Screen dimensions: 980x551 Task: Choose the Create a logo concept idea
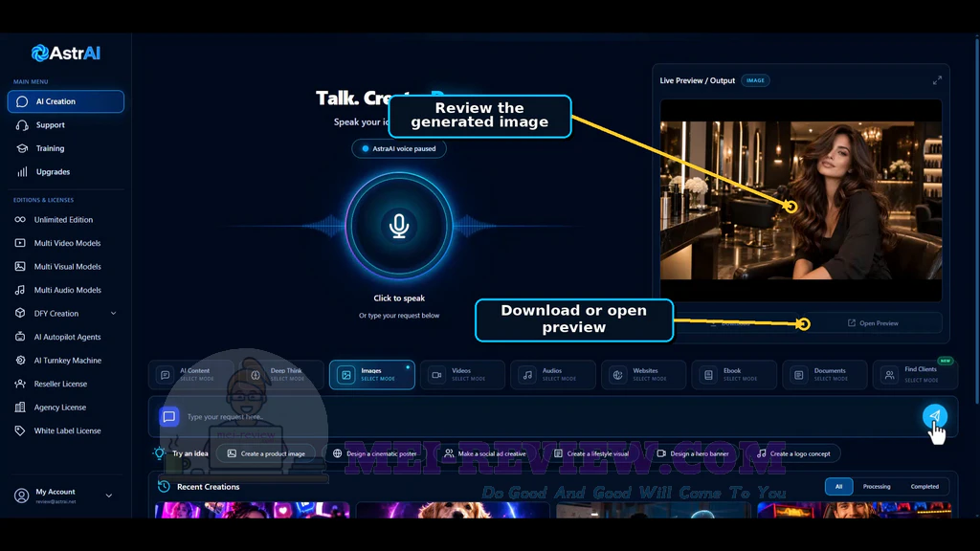(x=793, y=453)
